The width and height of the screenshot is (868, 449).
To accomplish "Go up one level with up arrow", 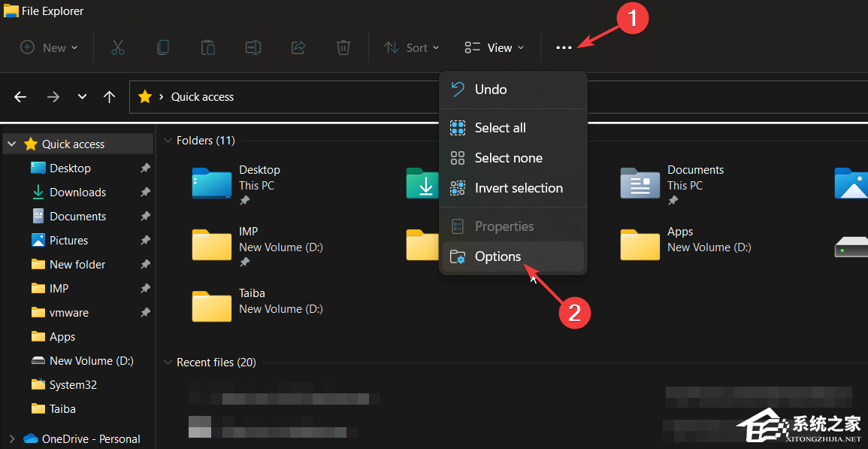I will pyautogui.click(x=110, y=97).
